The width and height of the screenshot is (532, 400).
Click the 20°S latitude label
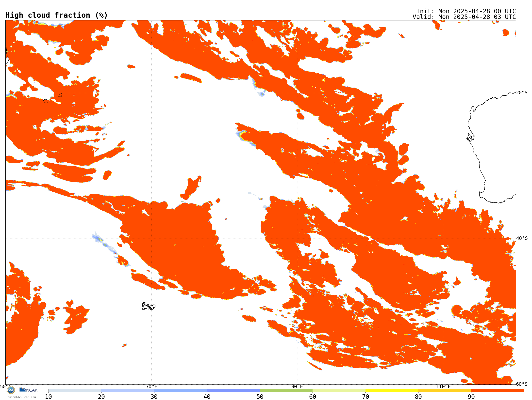point(522,93)
